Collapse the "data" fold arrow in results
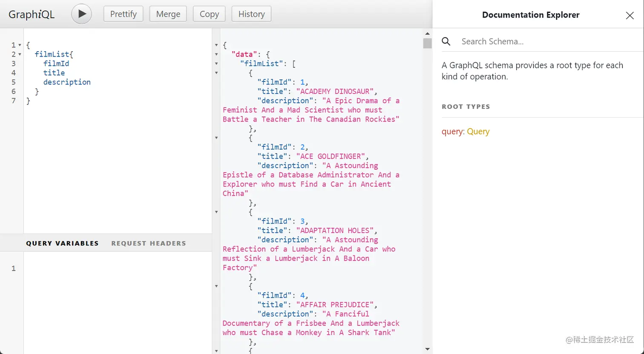This screenshot has width=644, height=354. 216,55
